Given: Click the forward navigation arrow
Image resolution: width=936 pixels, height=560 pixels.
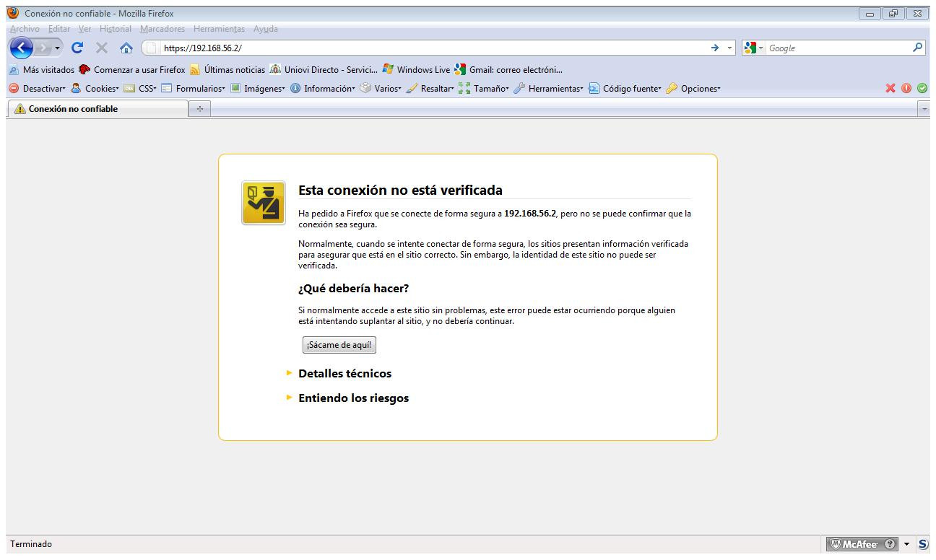Looking at the screenshot, I should pos(43,48).
